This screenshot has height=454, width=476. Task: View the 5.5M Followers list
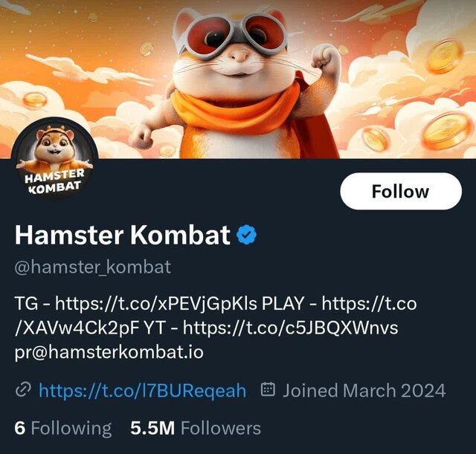pyautogui.click(x=196, y=428)
